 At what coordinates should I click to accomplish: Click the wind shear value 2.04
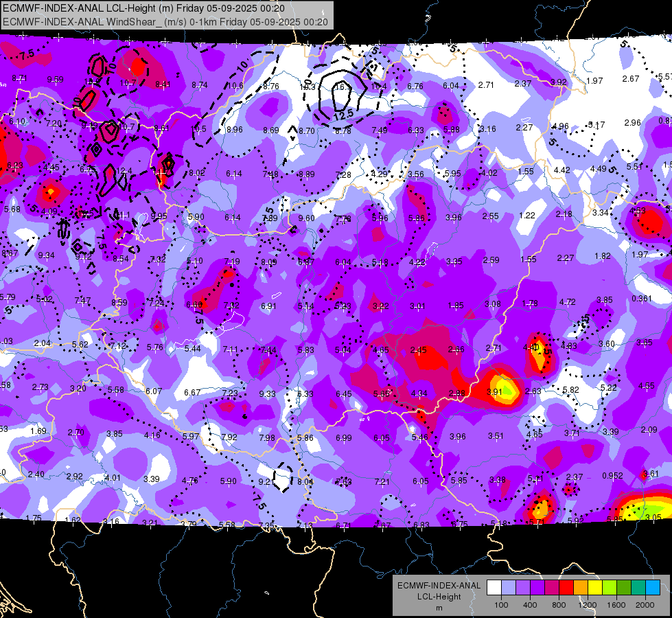click(42, 343)
